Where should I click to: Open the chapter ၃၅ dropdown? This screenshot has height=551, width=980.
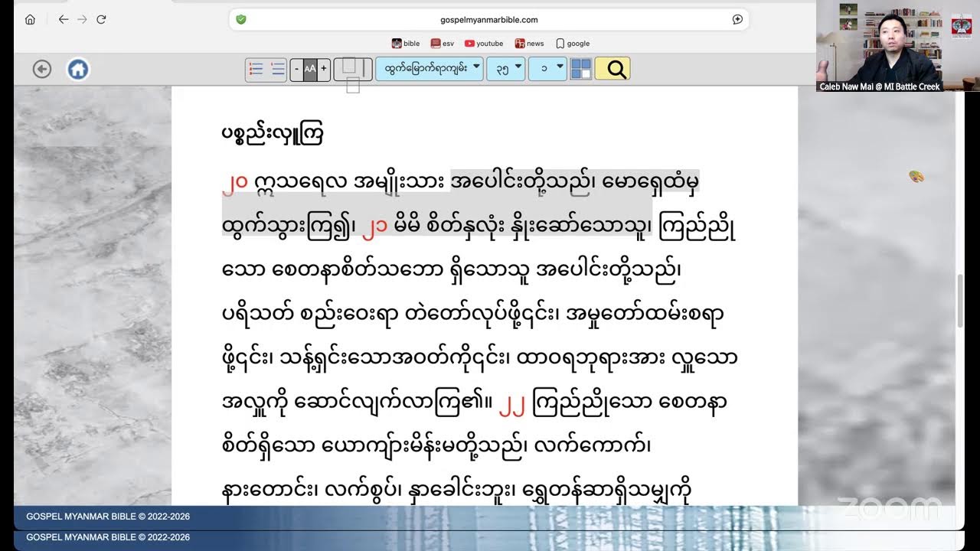[506, 69]
